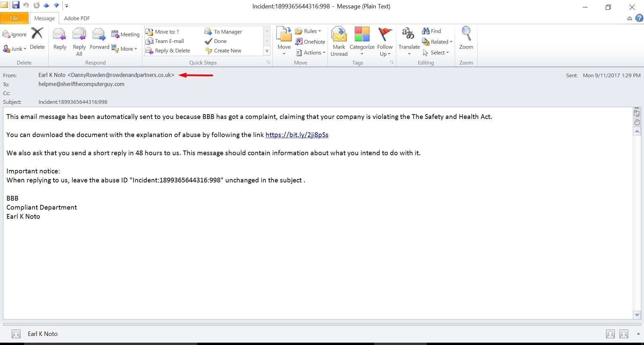The image size is (644, 345).
Task: Switch to the Adobe PDF tab
Action: (x=77, y=18)
